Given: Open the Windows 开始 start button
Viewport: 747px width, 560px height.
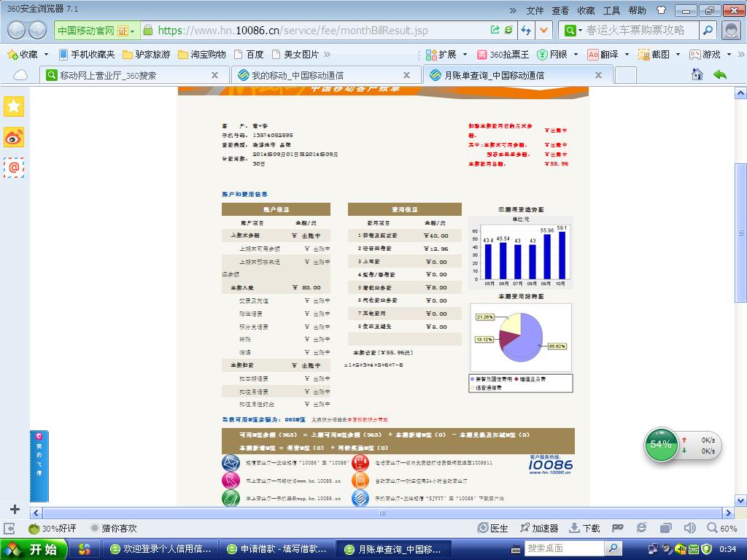Looking at the screenshot, I should pos(34,549).
